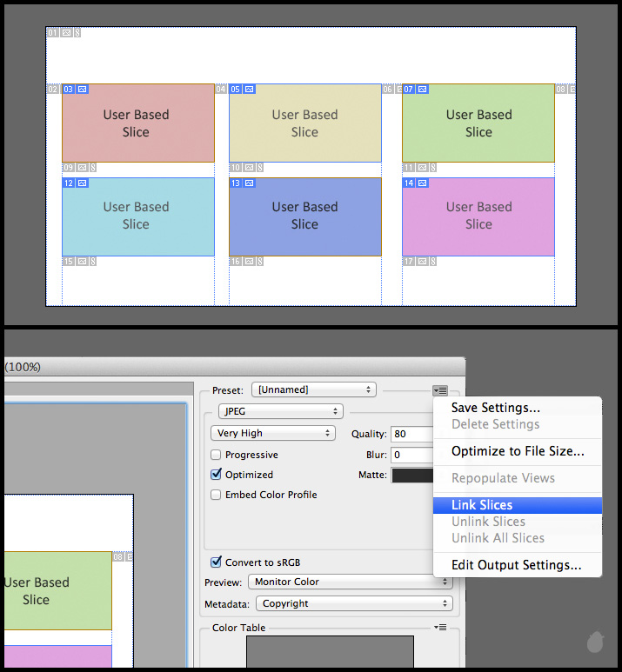Click the slice 14 badge icon

pos(422,183)
